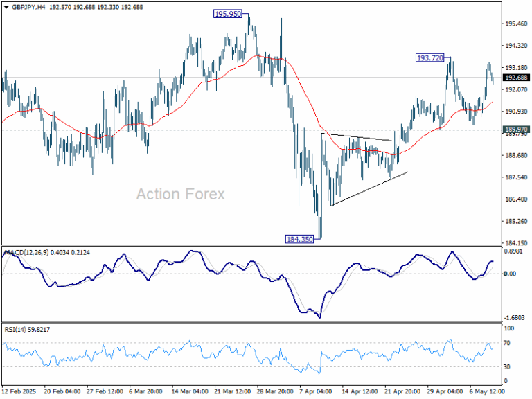
Task: Click the MACD(12,26,9) indicator label
Action: pyautogui.click(x=27, y=252)
